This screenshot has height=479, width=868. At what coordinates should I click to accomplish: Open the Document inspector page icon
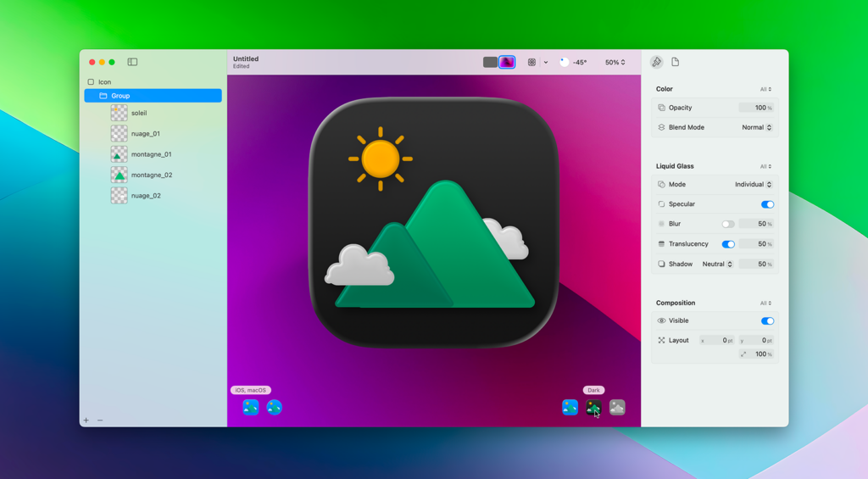[x=676, y=62]
